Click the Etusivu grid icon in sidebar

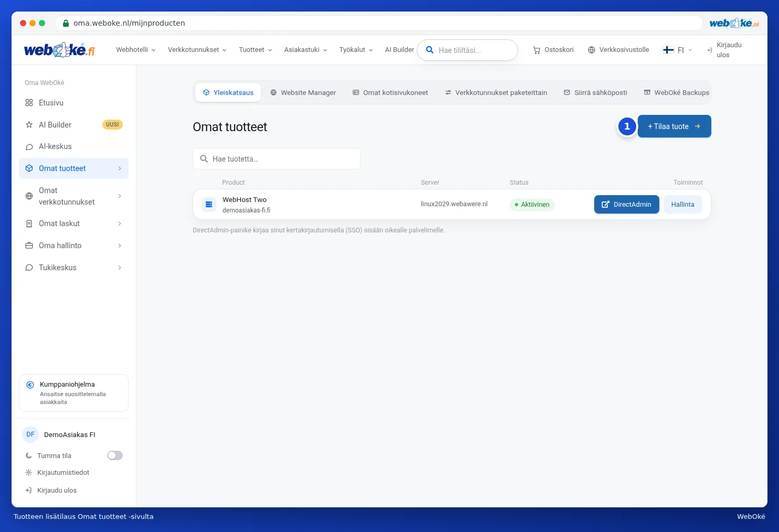point(29,103)
